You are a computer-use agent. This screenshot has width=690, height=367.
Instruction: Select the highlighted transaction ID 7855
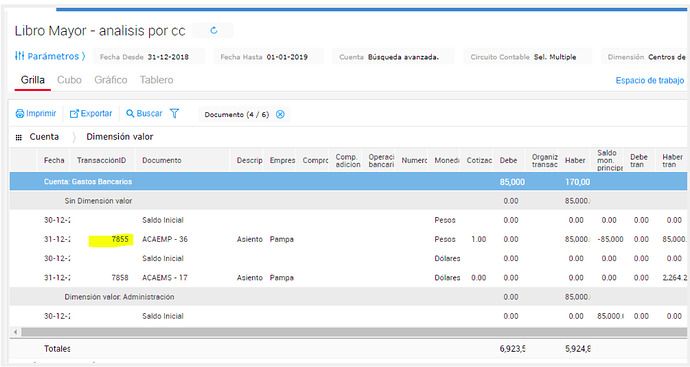point(120,239)
